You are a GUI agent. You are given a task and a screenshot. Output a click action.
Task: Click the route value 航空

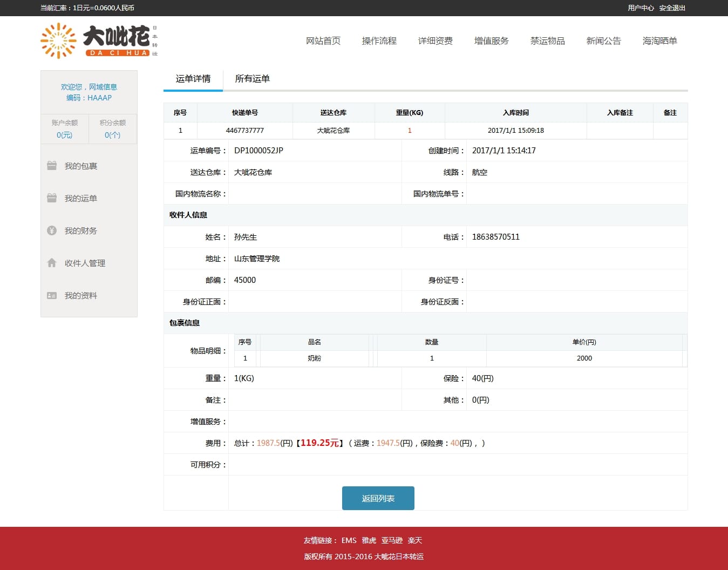click(x=480, y=172)
